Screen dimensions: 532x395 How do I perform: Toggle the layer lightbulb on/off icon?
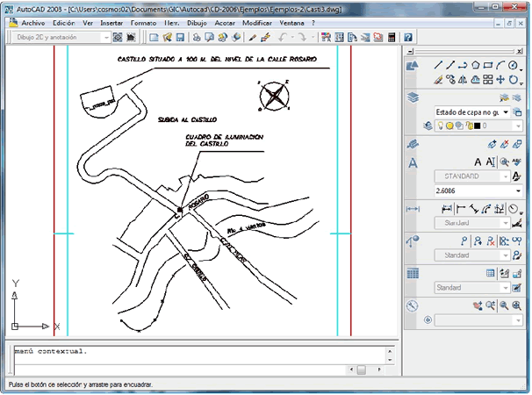tap(442, 126)
